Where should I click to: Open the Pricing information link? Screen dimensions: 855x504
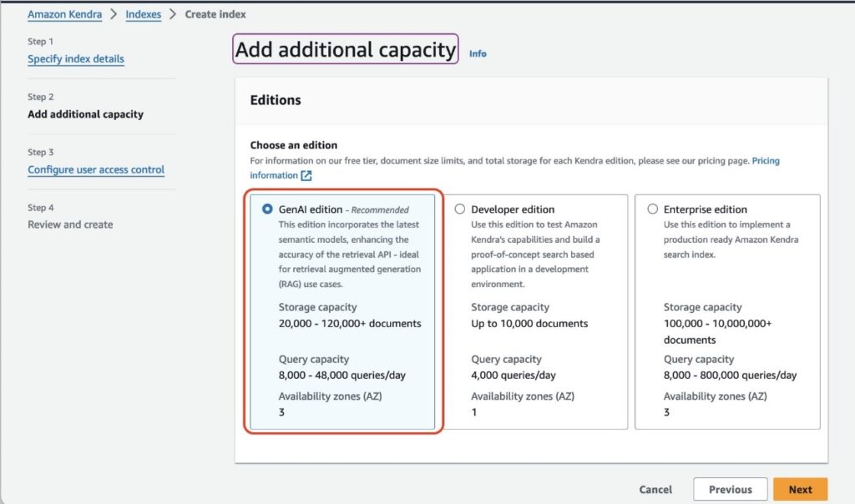(x=765, y=160)
